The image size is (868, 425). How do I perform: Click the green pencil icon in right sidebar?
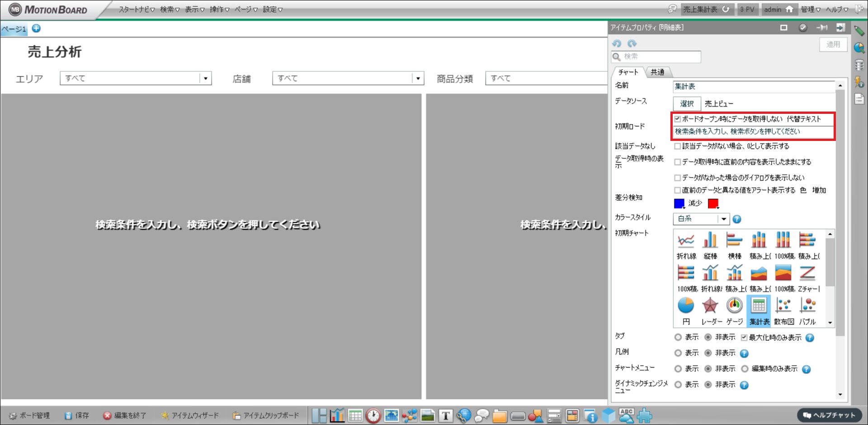(859, 31)
